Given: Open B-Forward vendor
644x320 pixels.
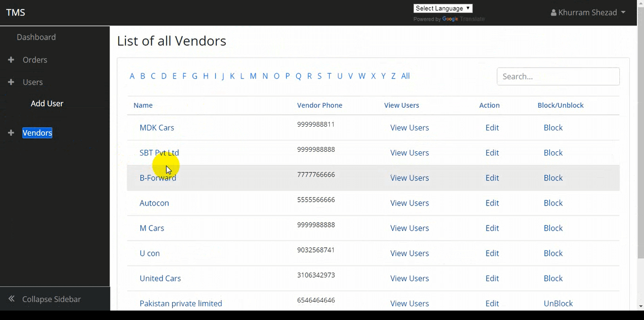Looking at the screenshot, I should [x=158, y=178].
